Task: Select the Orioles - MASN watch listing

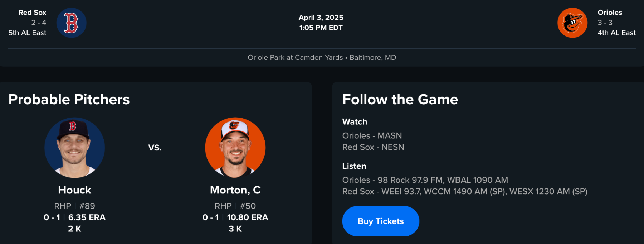Action: tap(372, 136)
